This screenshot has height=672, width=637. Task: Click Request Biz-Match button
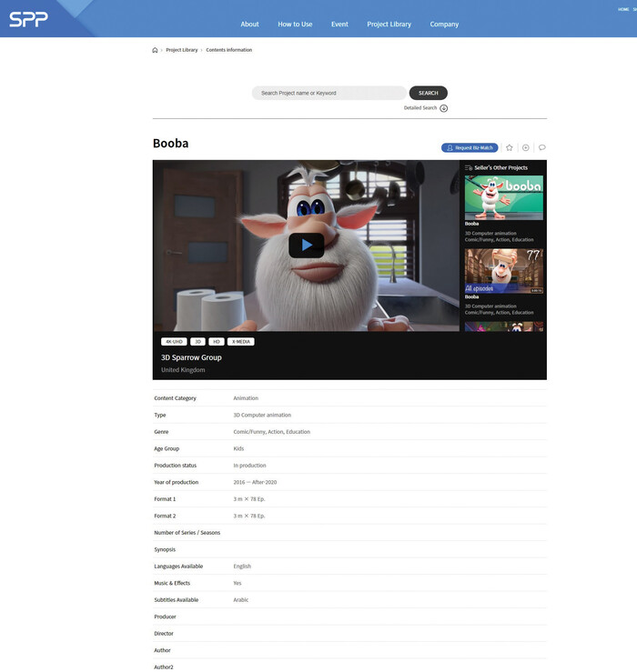coord(470,147)
